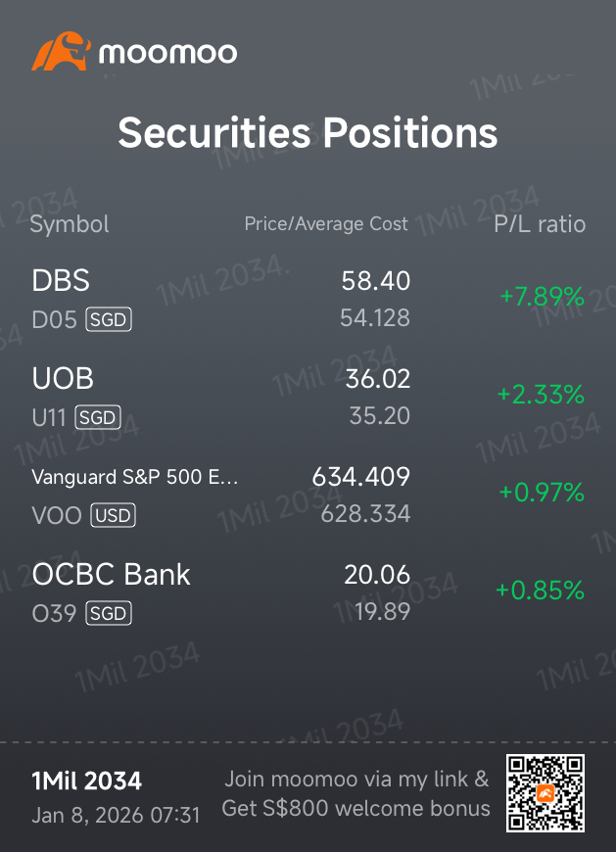This screenshot has height=852, width=616.
Task: Click the USD currency badge beside VOO
Action: pos(113,515)
